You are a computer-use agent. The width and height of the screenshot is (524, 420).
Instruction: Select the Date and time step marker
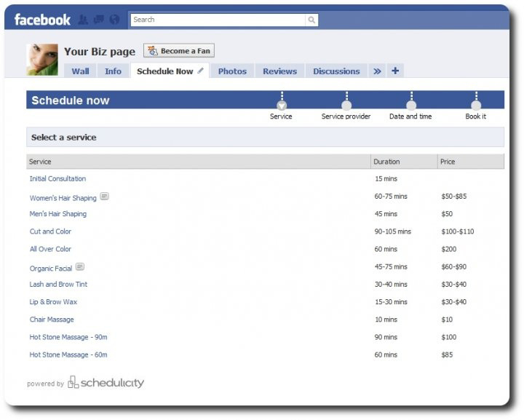pos(411,106)
